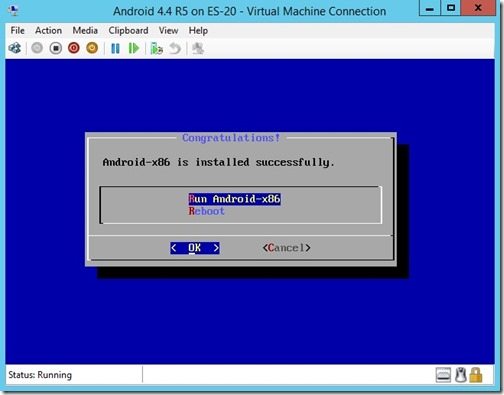Select the Run Android-x86 option

tap(234, 199)
